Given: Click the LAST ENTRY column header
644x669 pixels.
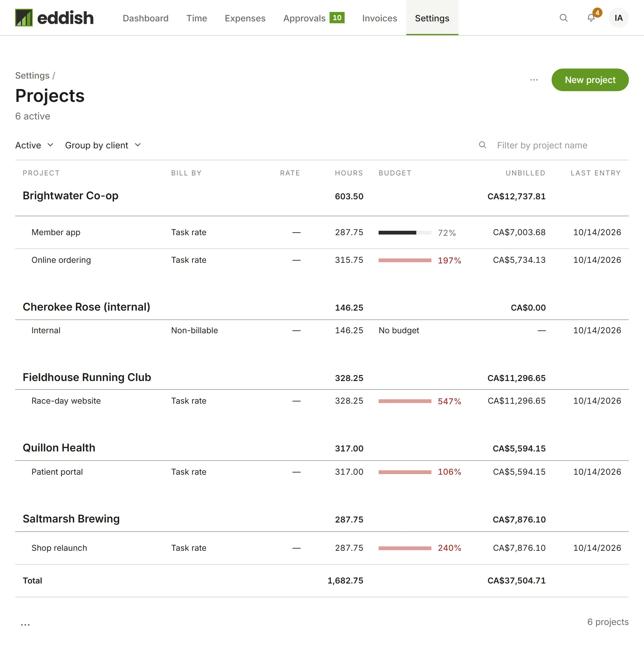Looking at the screenshot, I should coord(596,173).
